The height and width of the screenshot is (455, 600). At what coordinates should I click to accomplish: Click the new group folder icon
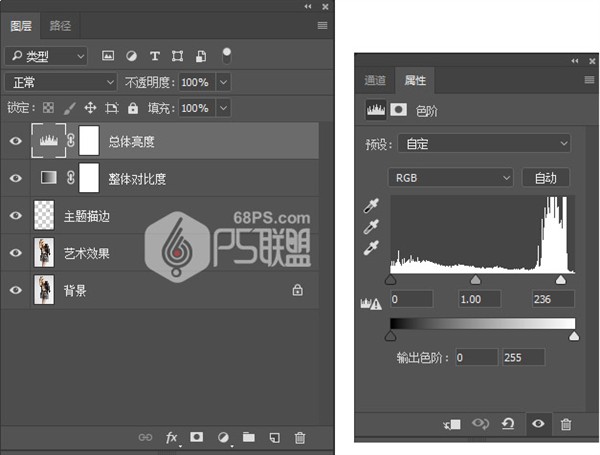point(248,437)
